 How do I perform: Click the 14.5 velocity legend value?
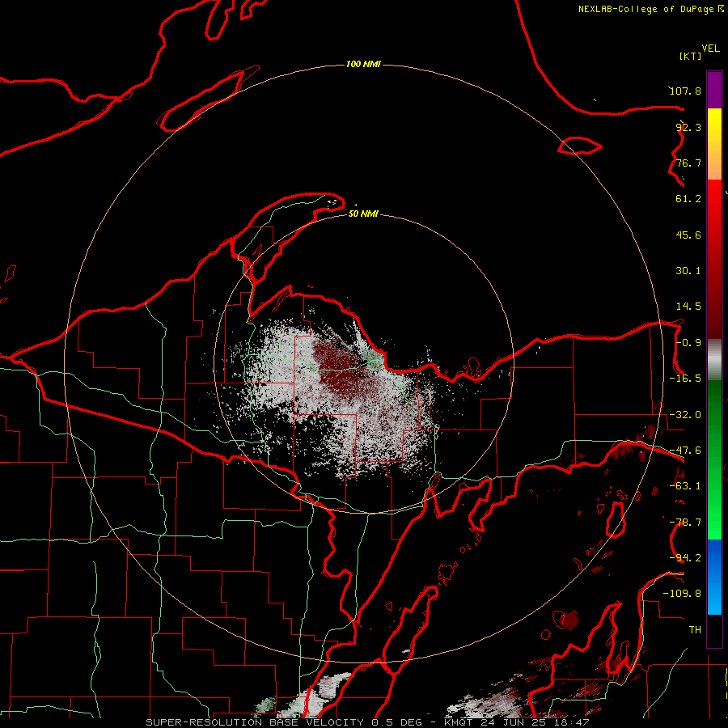688,307
